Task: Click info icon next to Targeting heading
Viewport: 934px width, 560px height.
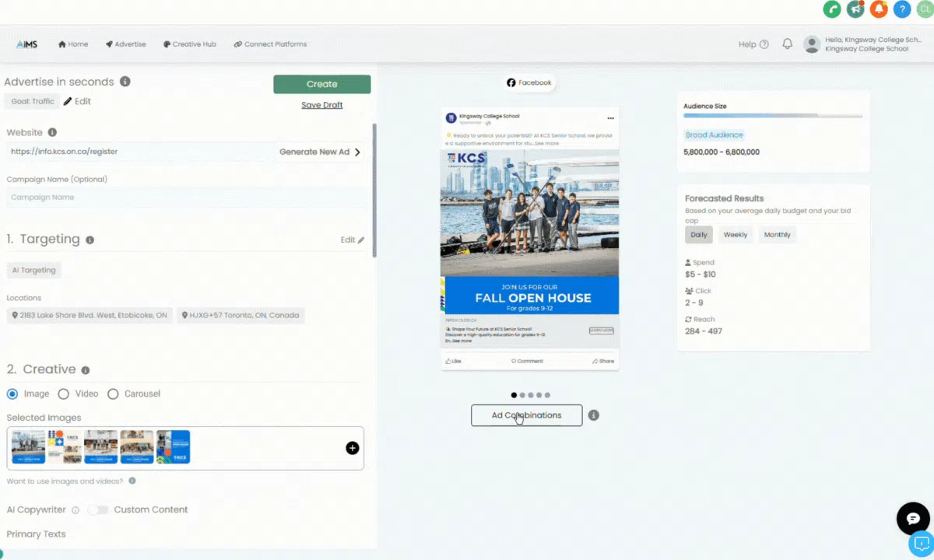Action: coord(90,240)
